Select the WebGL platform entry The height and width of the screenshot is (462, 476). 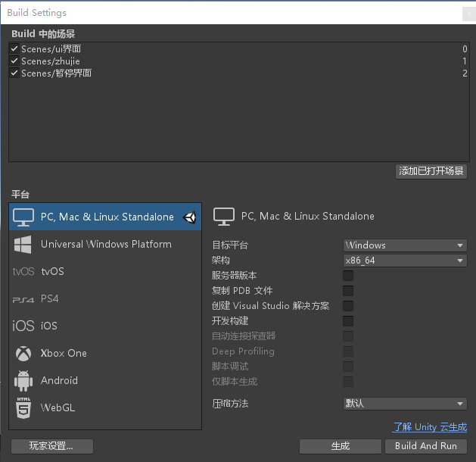coord(105,408)
